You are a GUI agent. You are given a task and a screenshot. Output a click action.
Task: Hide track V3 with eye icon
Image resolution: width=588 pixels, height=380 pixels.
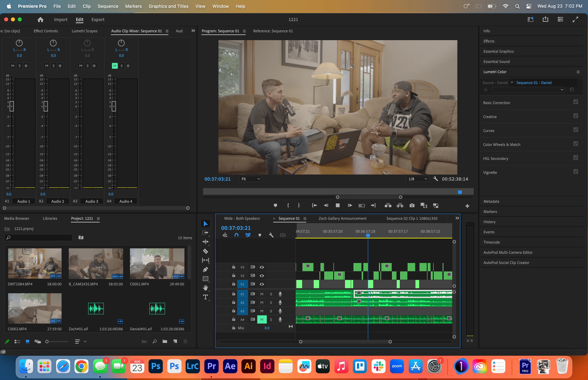pos(262,267)
